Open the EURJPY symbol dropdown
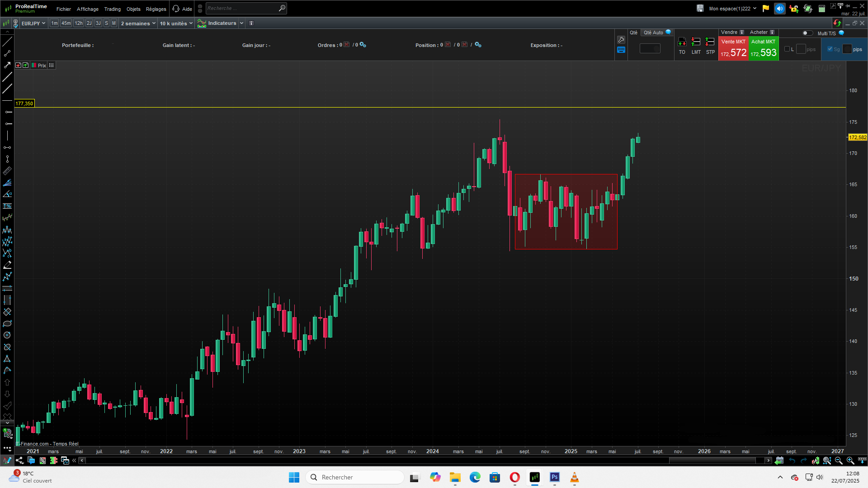The image size is (868, 488). pyautogui.click(x=33, y=23)
